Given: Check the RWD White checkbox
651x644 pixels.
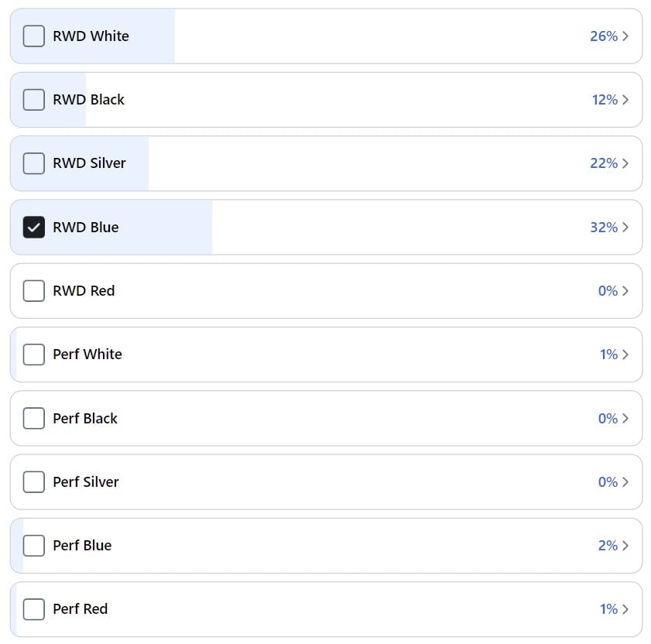Looking at the screenshot, I should [34, 36].
